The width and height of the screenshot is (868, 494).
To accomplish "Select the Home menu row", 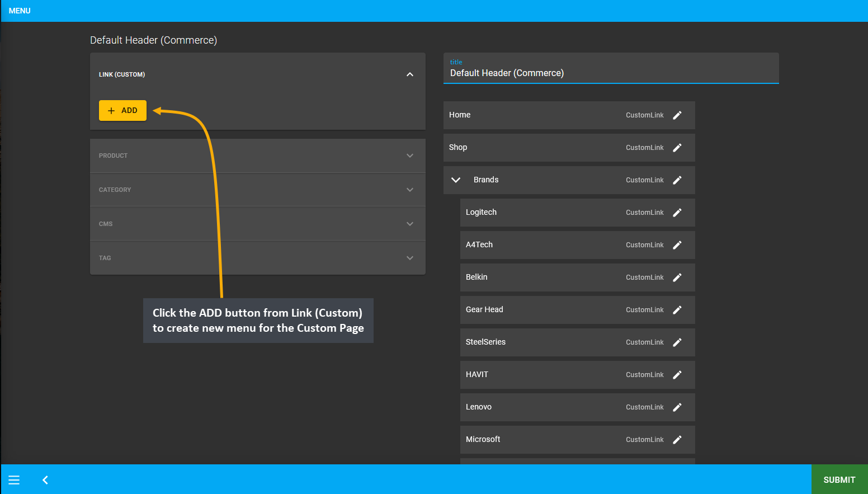I will click(x=569, y=115).
